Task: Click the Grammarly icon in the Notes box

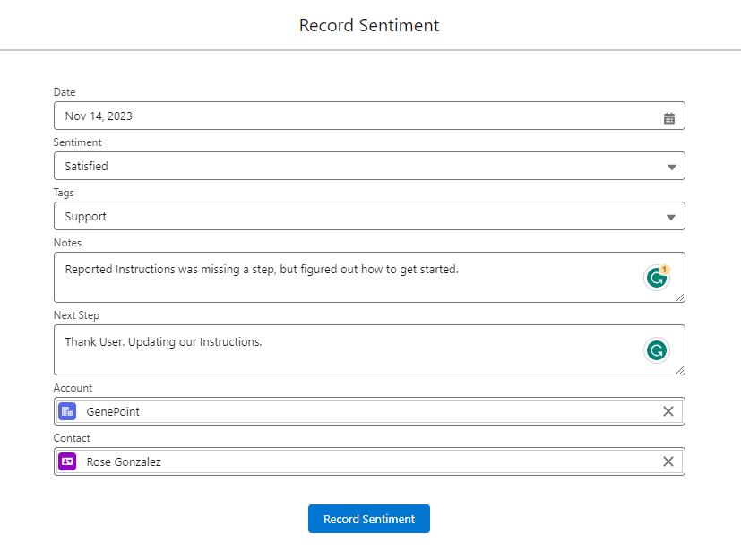Action: (657, 278)
